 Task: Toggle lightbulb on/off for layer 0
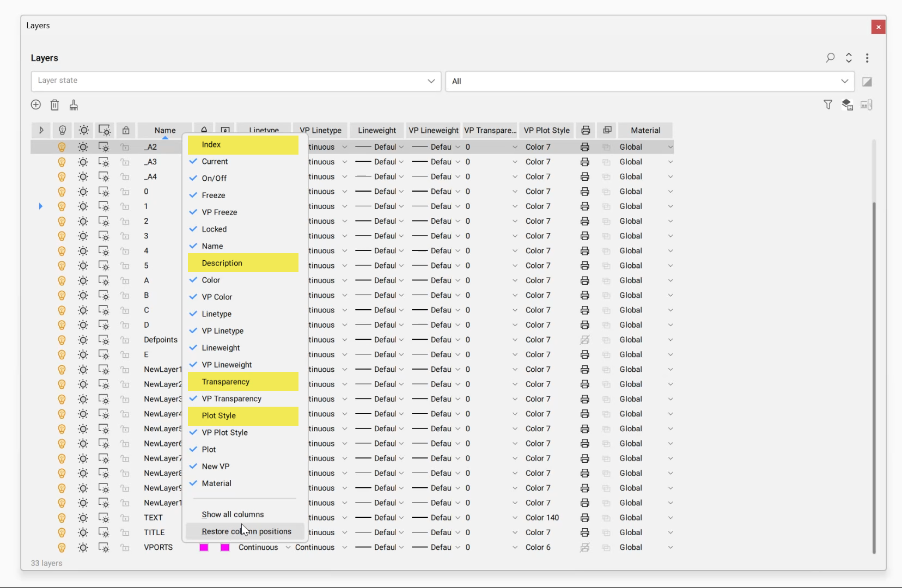(x=62, y=192)
